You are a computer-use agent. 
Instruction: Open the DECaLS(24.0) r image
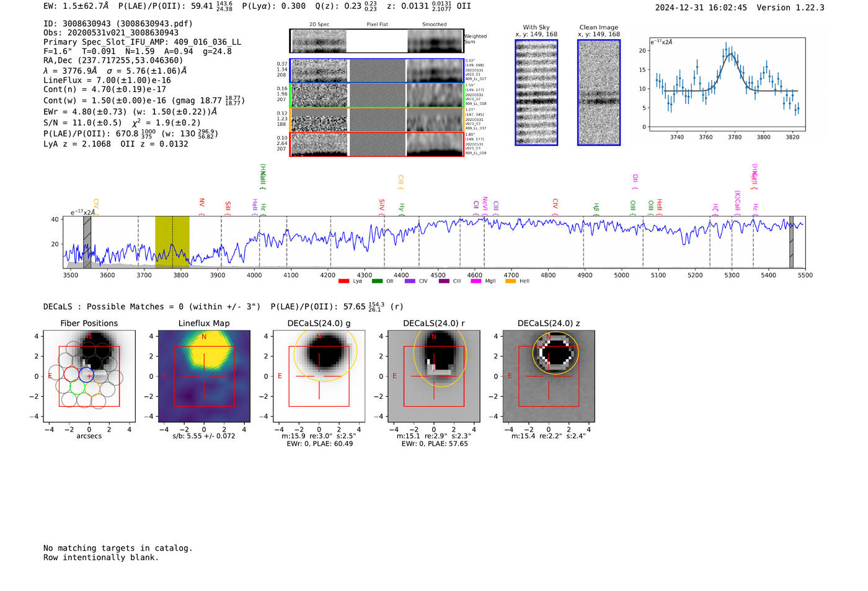434,376
